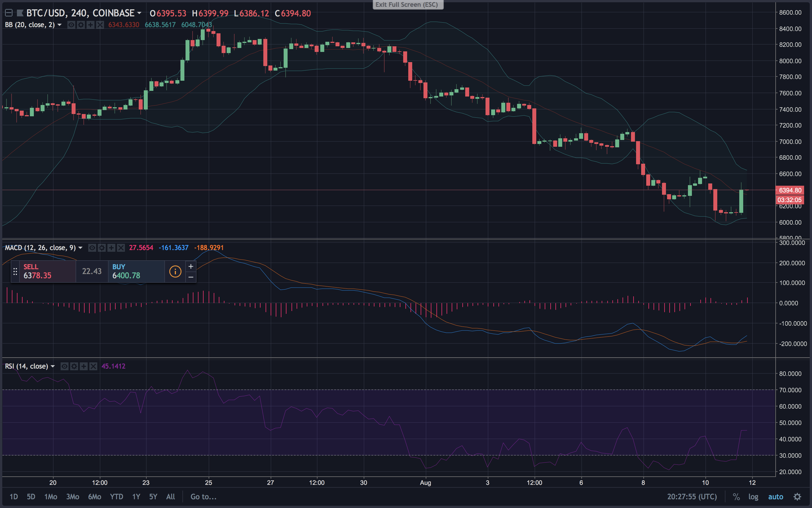Open Bollinger Bands settings gear
Image resolution: width=812 pixels, height=508 pixels.
coord(81,25)
